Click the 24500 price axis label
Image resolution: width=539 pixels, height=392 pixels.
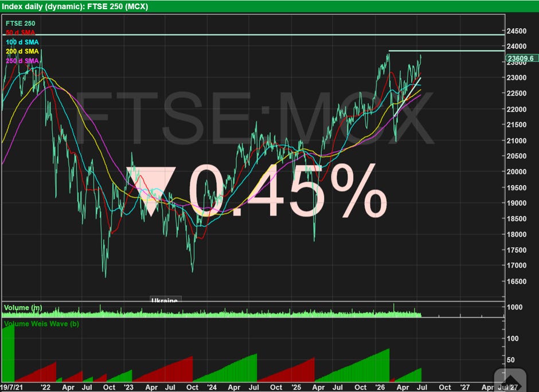(x=517, y=32)
